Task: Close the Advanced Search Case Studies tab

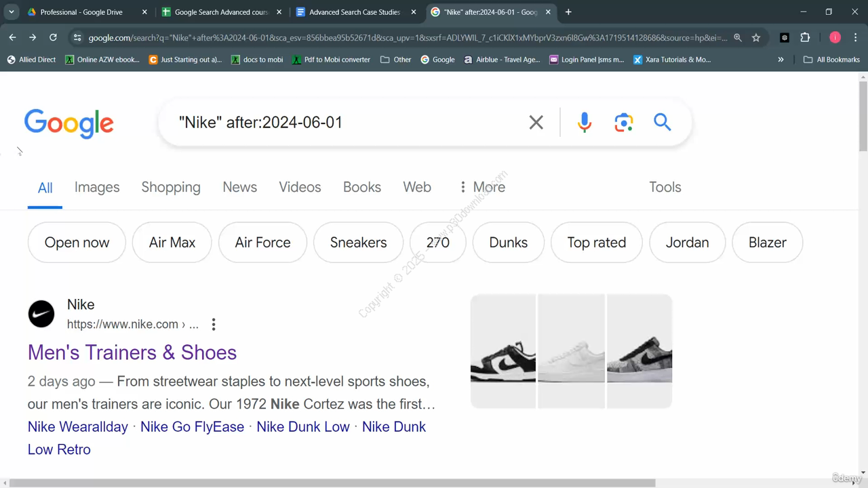Action: (x=414, y=12)
